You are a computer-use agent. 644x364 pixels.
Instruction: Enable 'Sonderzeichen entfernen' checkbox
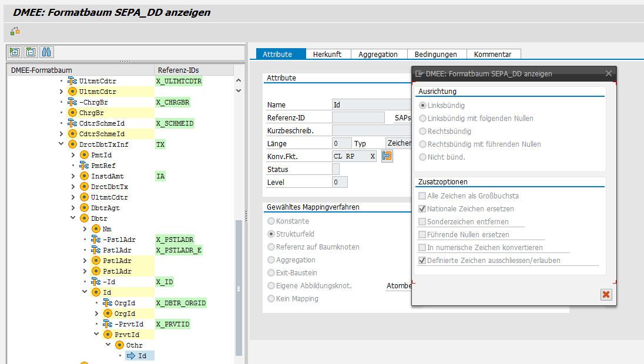coord(422,222)
